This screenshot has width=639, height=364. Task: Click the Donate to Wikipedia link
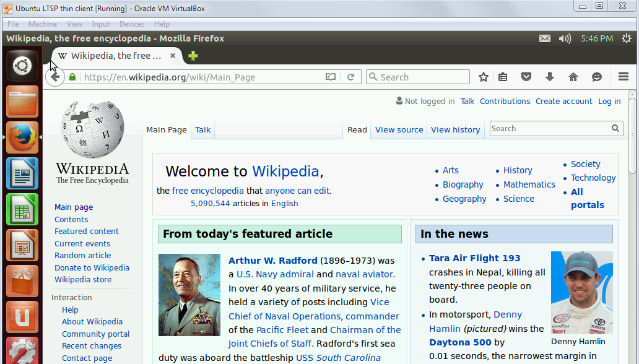pyautogui.click(x=92, y=267)
